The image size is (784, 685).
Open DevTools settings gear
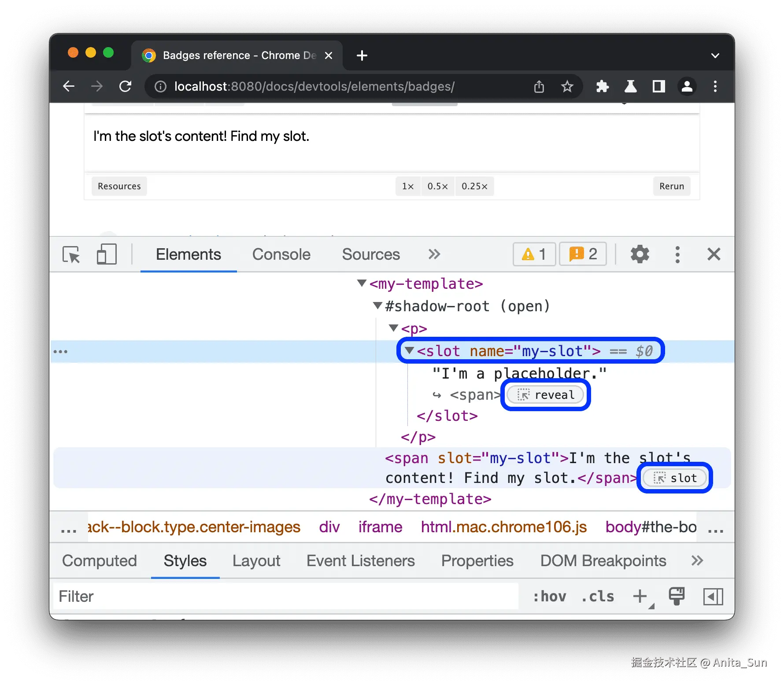pyautogui.click(x=640, y=254)
